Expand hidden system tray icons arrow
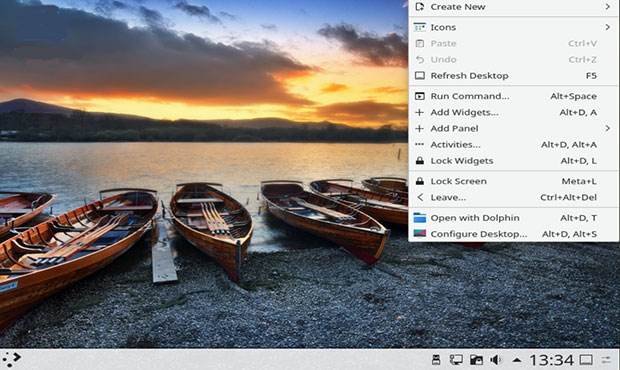Image resolution: width=620 pixels, height=370 pixels. 516,360
